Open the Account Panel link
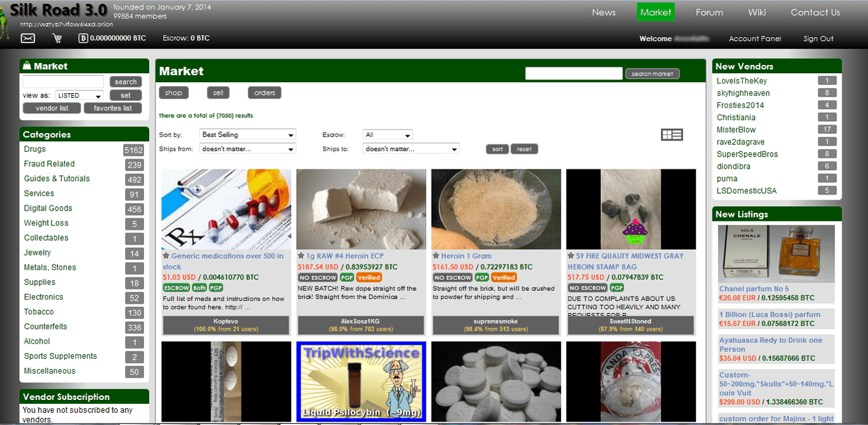 click(x=755, y=39)
